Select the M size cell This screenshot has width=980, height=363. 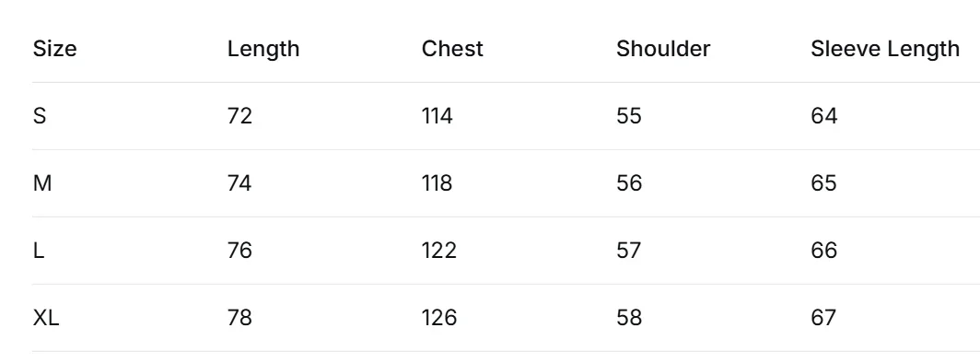[41, 183]
